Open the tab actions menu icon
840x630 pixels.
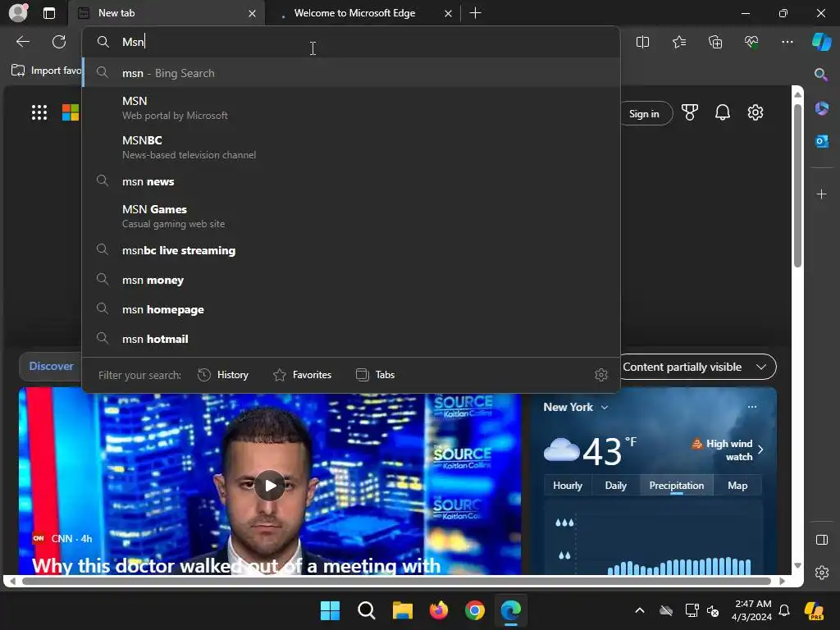tap(49, 13)
